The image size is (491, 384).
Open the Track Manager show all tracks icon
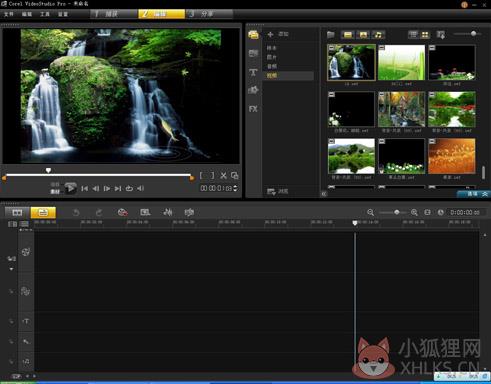point(12,224)
